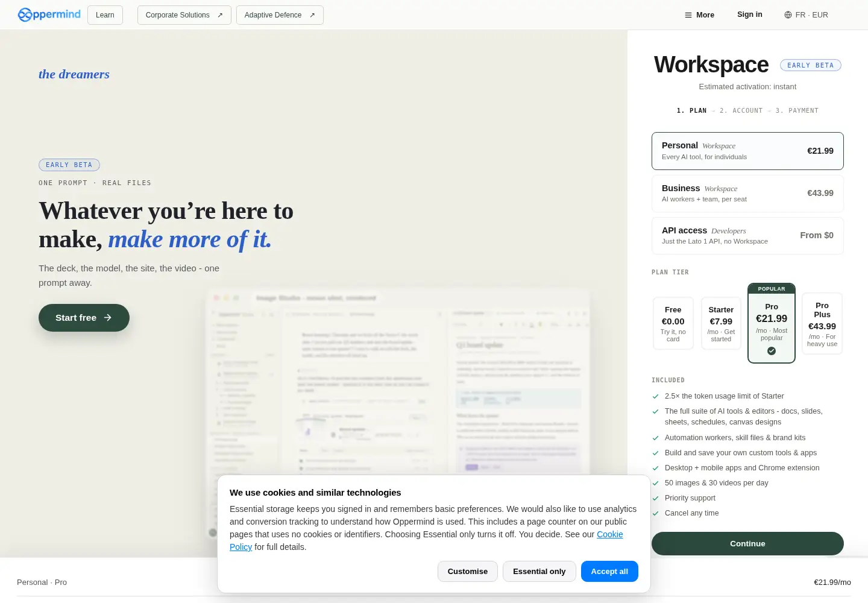Image resolution: width=868 pixels, height=603 pixels.
Task: Click the Start free button
Action: coord(84,318)
